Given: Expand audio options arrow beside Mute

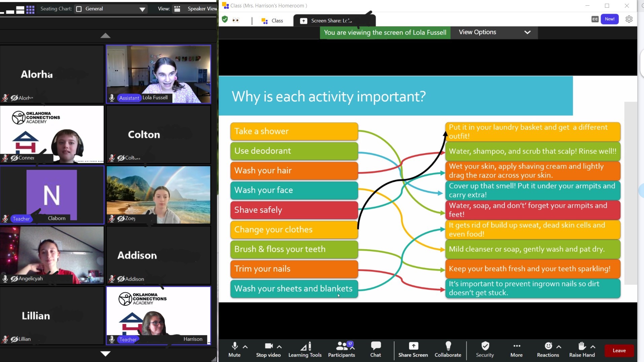Looking at the screenshot, I should (x=245, y=347).
